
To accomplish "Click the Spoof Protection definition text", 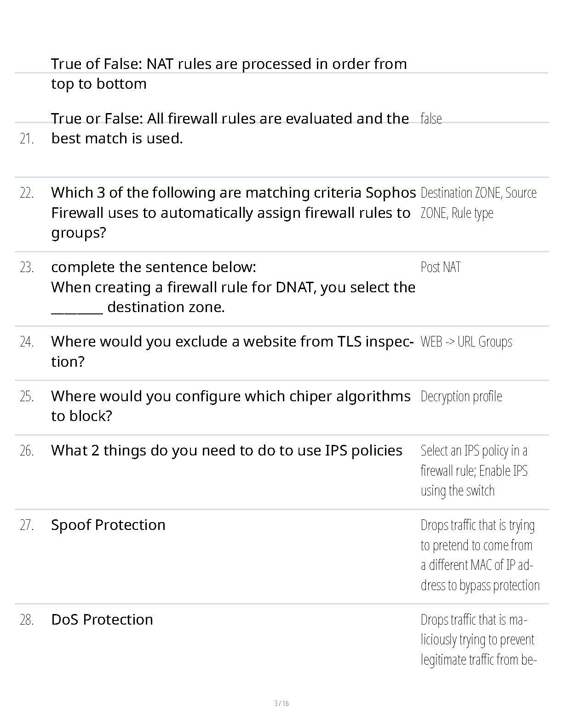I will coord(479,555).
